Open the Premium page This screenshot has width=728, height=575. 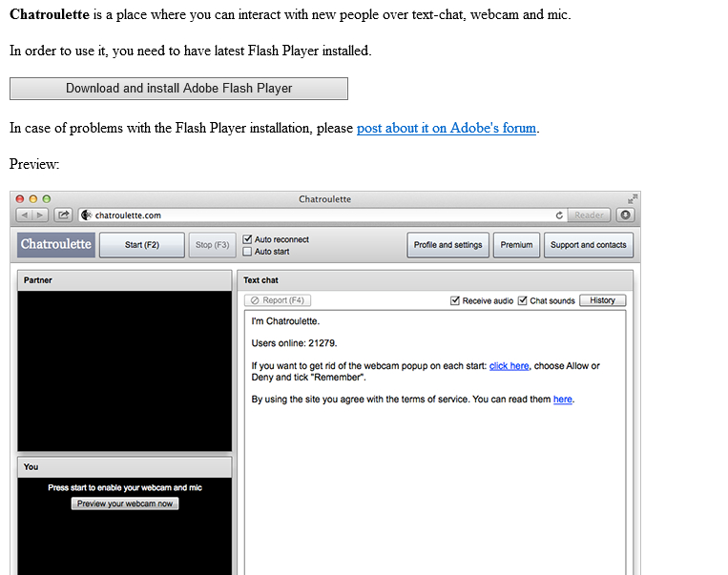coord(516,244)
